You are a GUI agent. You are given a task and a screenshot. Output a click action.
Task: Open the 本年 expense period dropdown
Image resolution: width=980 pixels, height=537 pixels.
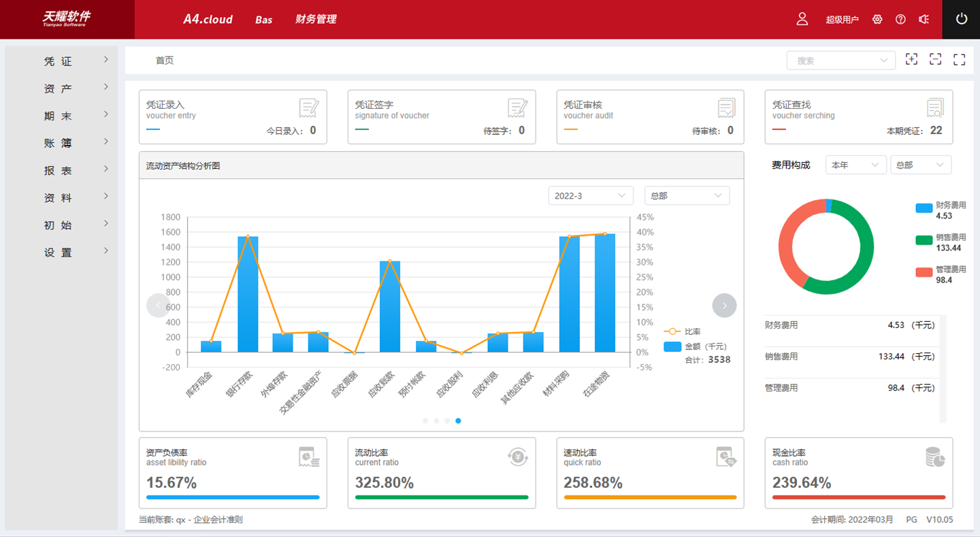(x=855, y=165)
